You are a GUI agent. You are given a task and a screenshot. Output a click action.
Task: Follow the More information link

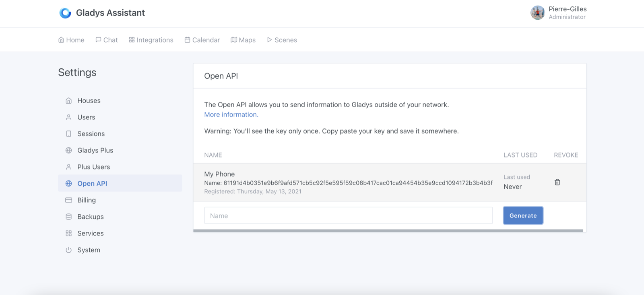(231, 115)
